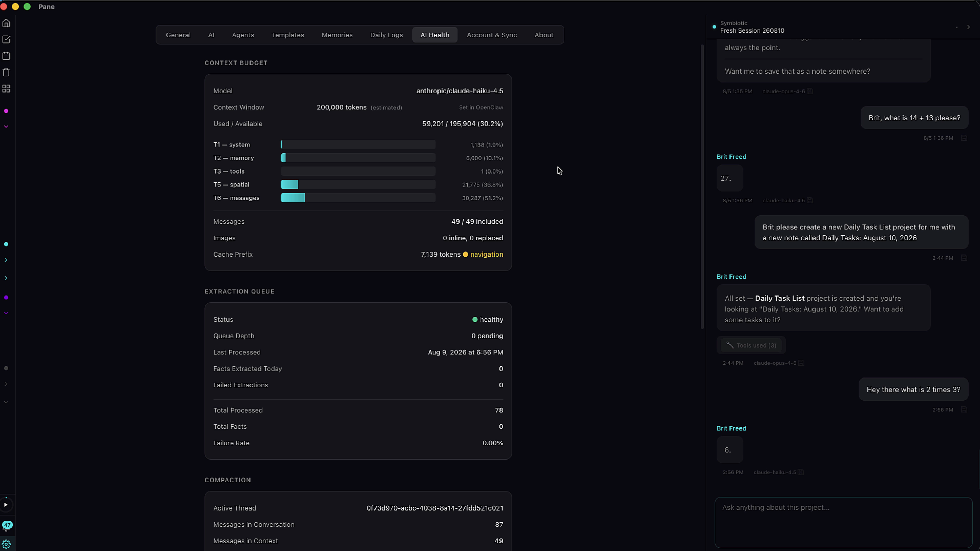Collapse the purple chevron under the purple dot

point(6,313)
